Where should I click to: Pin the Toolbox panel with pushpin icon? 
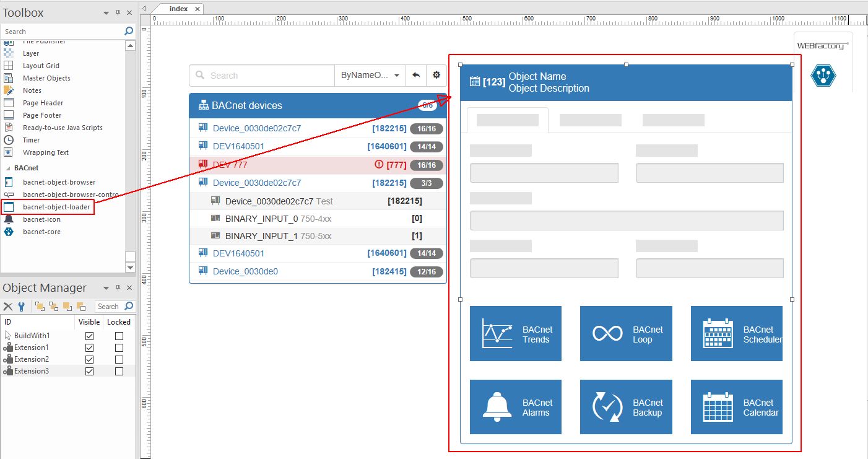(118, 13)
